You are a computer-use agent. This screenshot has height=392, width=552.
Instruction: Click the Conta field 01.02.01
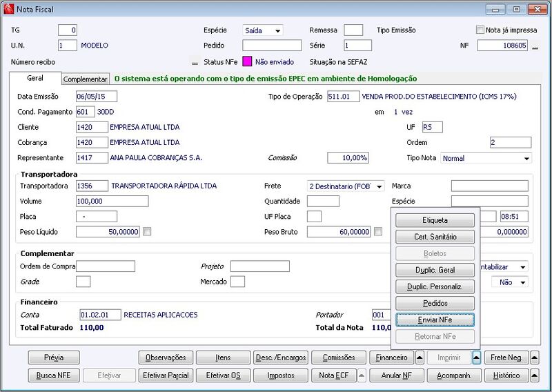click(x=101, y=315)
